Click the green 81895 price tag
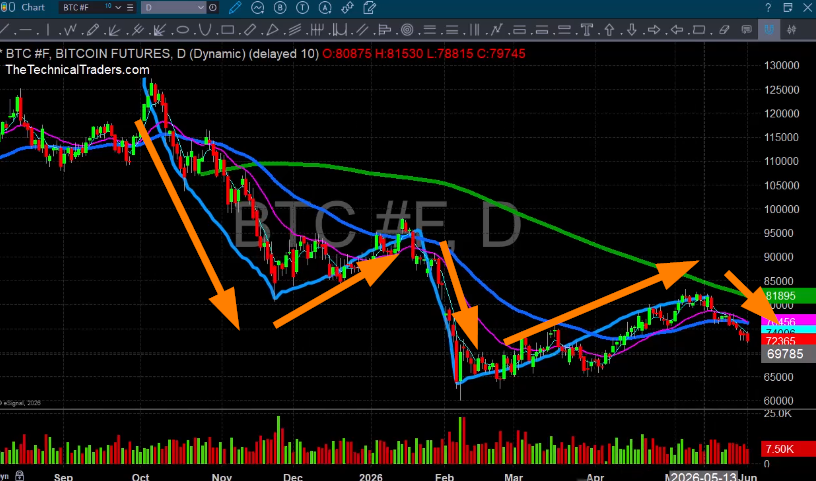Image resolution: width=816 pixels, height=481 pixels. [788, 296]
